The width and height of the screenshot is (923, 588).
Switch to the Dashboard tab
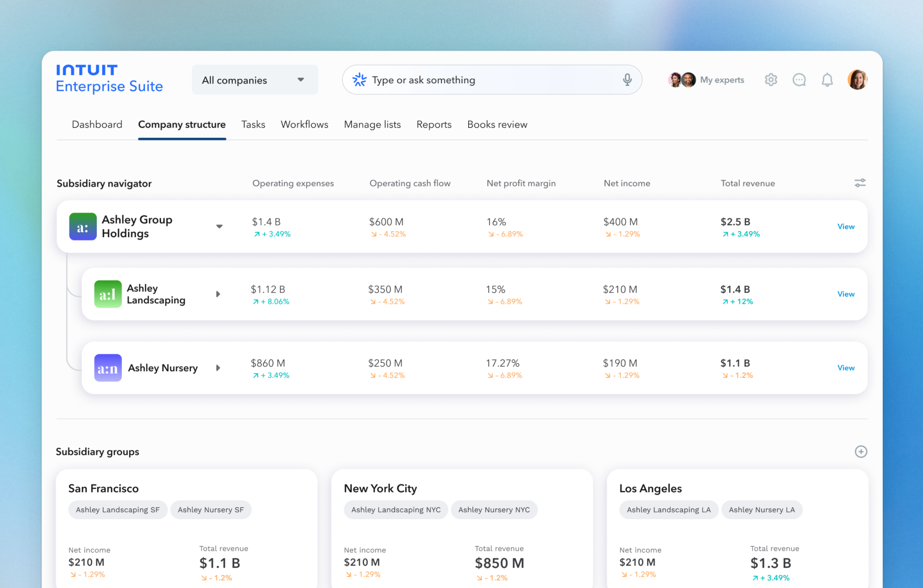pos(97,124)
